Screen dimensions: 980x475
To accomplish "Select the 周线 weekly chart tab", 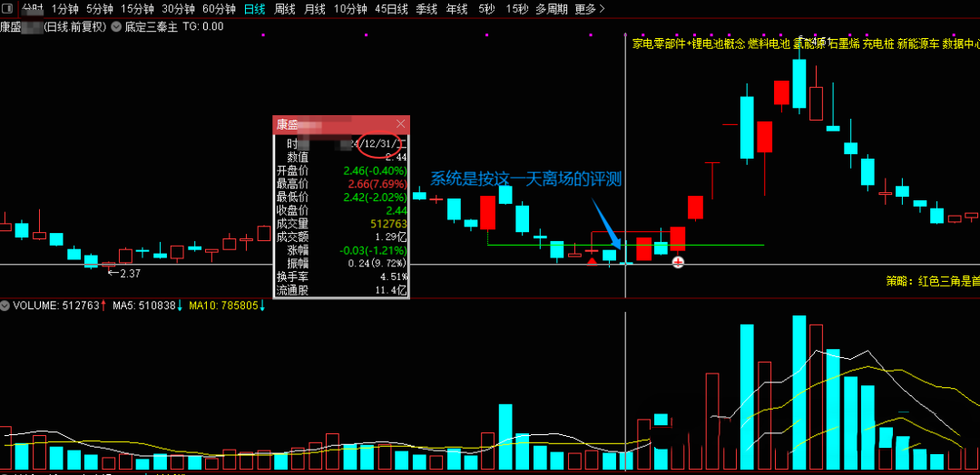I will [x=284, y=9].
